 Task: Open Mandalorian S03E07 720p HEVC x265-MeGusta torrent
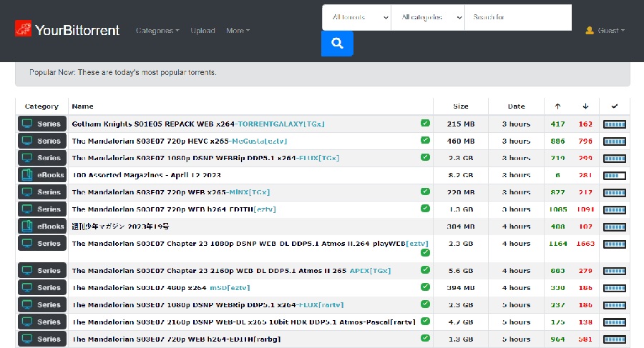(x=179, y=141)
